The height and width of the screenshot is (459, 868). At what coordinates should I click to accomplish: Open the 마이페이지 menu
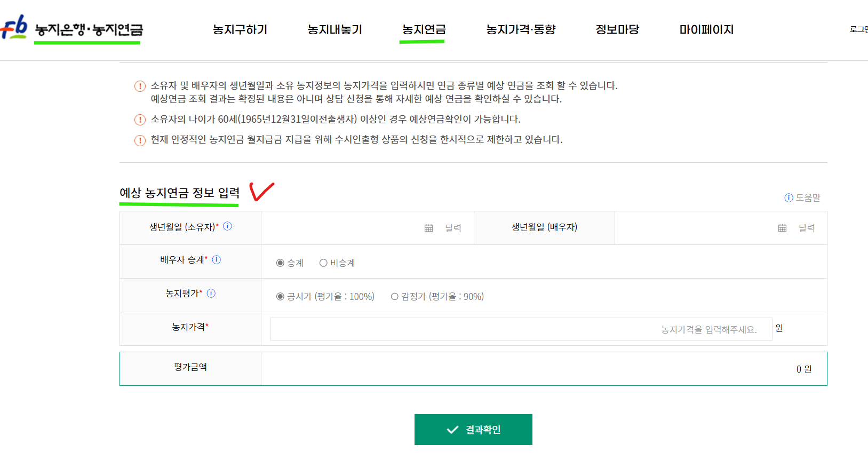706,29
